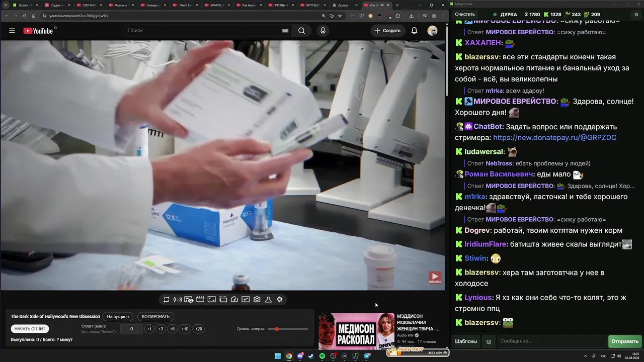644x362 pixels.
Task: Open Merged Chat settings gear
Action: [x=636, y=15]
